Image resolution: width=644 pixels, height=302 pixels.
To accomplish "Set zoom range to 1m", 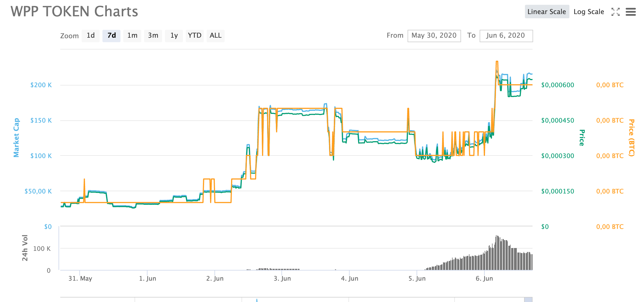I will 132,36.
